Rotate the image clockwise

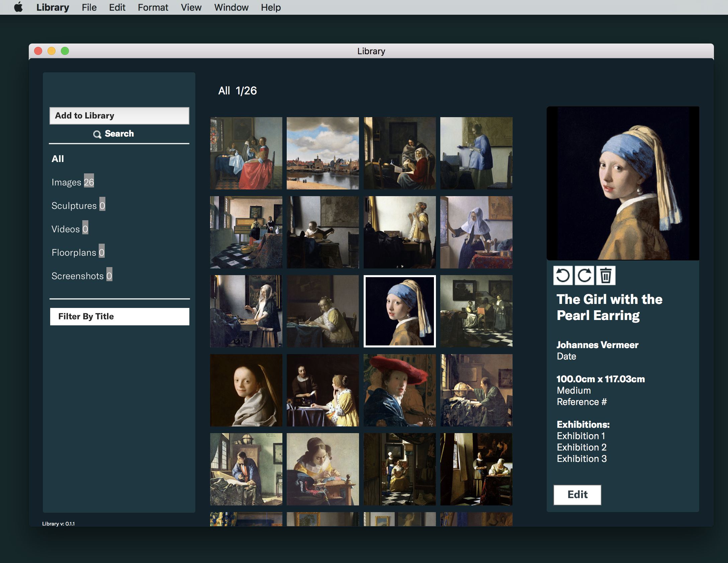[x=584, y=275]
